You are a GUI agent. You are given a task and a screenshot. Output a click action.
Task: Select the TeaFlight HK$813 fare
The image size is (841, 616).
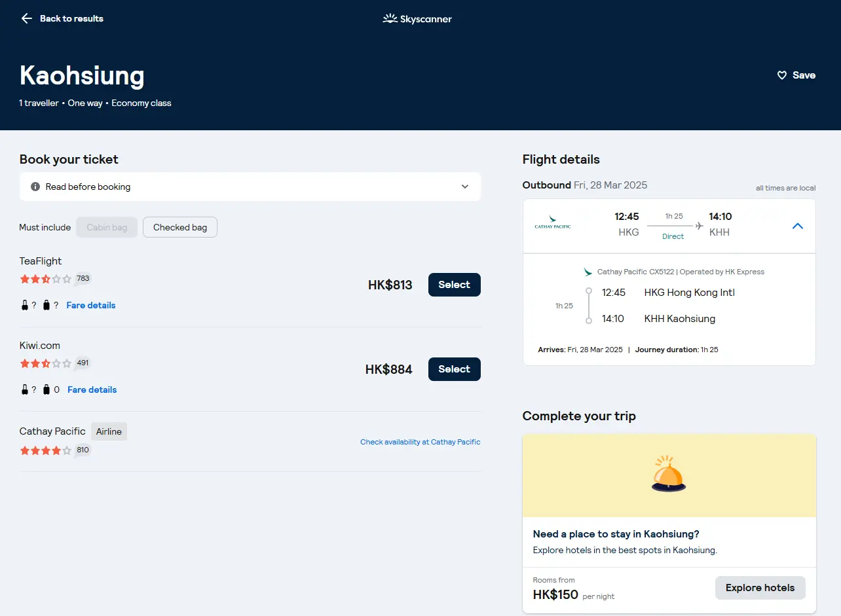(x=454, y=285)
